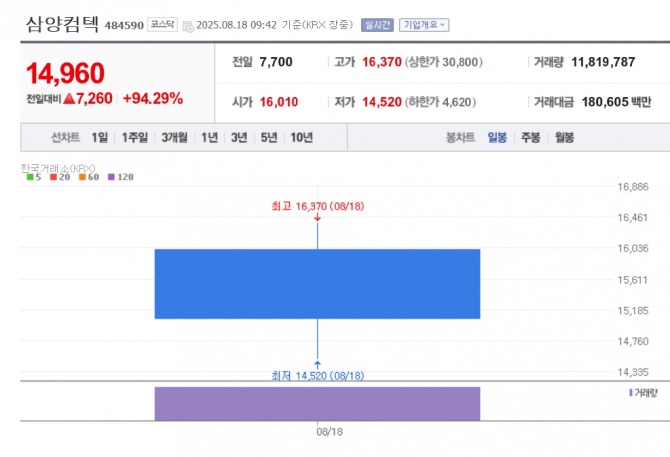Click the orange 60-day moving average swatch

point(82,177)
